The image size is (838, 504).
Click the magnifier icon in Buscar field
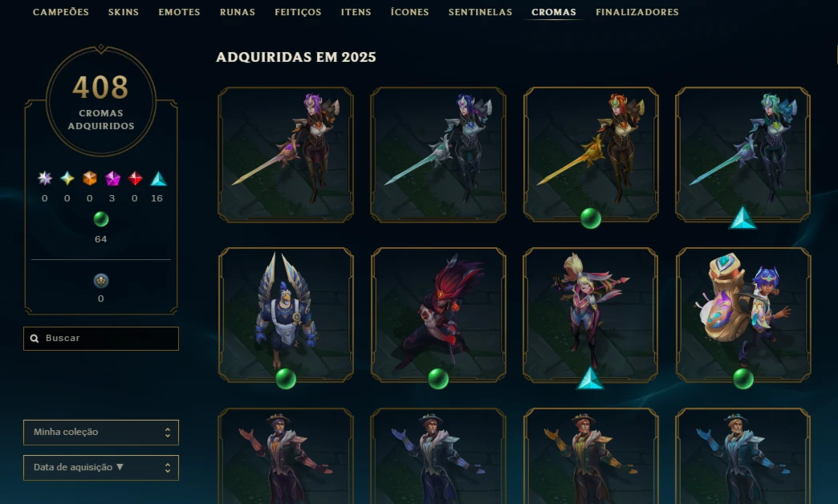tap(35, 339)
